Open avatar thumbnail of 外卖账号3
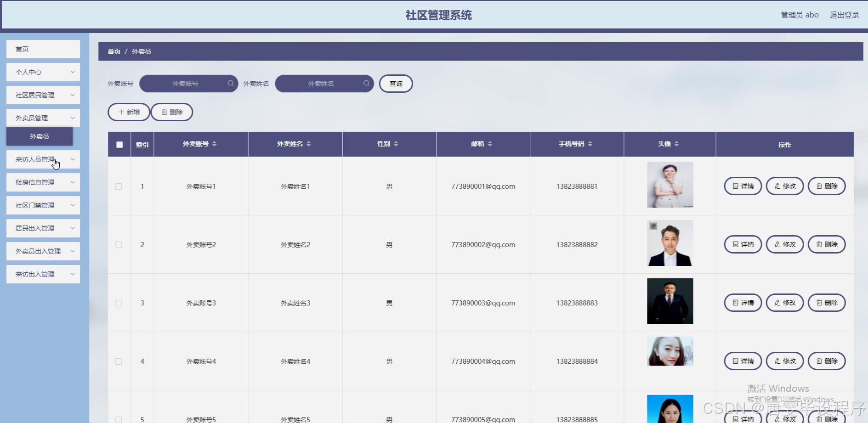Viewport: 868px width, 423px height. tap(670, 301)
